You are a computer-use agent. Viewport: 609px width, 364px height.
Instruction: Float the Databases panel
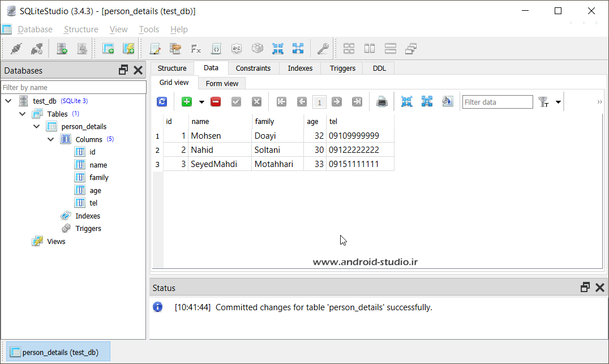(123, 70)
